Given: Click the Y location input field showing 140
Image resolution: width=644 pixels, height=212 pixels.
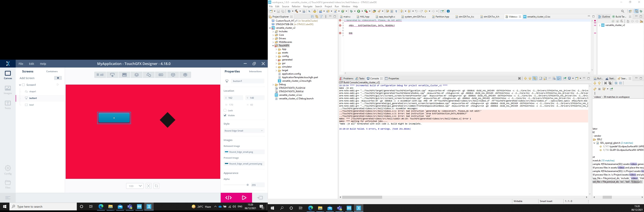Looking at the screenshot, I should tap(255, 98).
